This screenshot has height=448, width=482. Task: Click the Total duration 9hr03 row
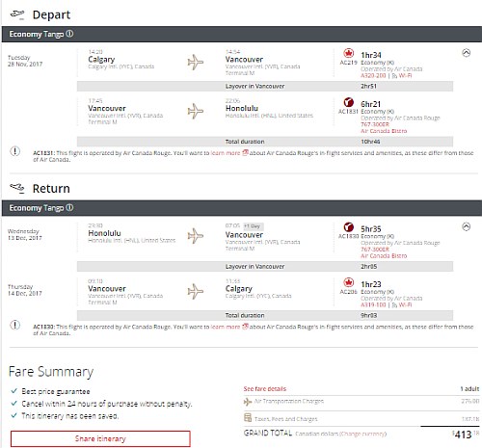point(265,315)
